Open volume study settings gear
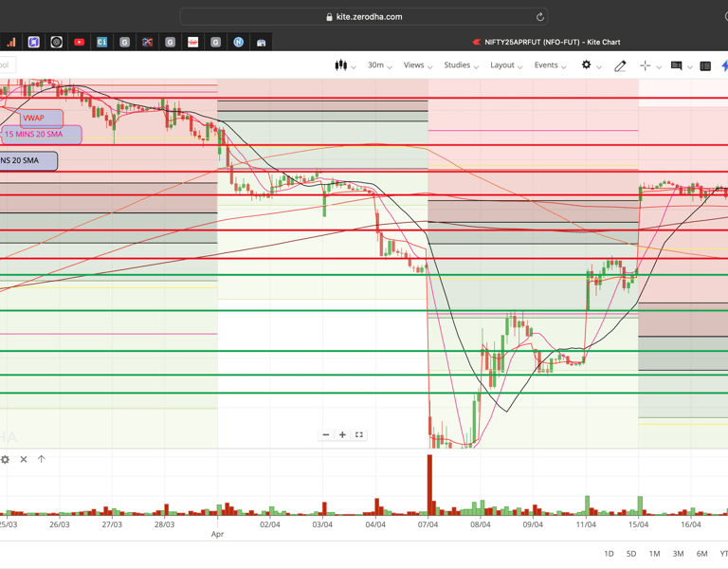This screenshot has height=569, width=728. click(5, 459)
